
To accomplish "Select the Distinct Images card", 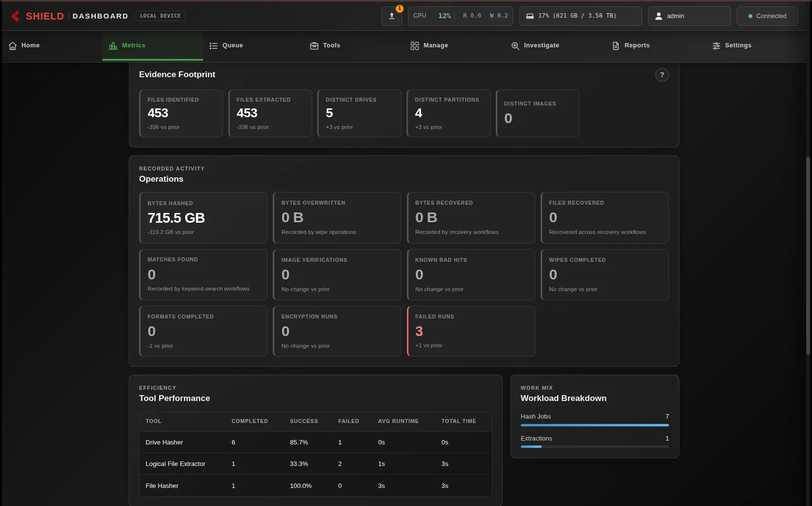I will click(538, 113).
